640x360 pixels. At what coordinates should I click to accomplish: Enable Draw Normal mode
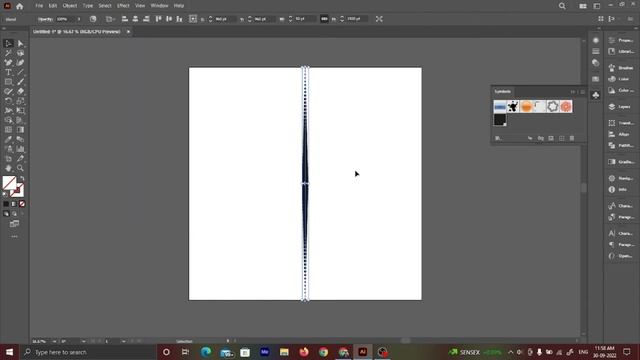6,213
